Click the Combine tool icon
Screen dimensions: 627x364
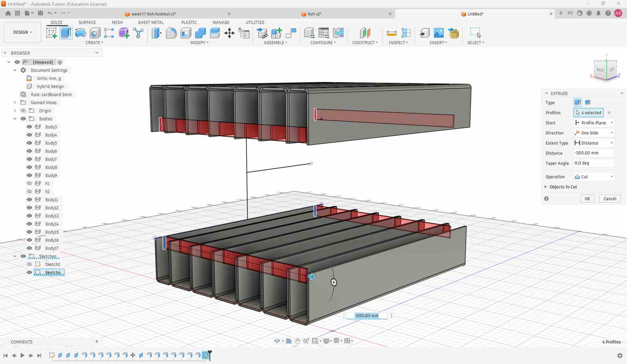[x=200, y=33]
